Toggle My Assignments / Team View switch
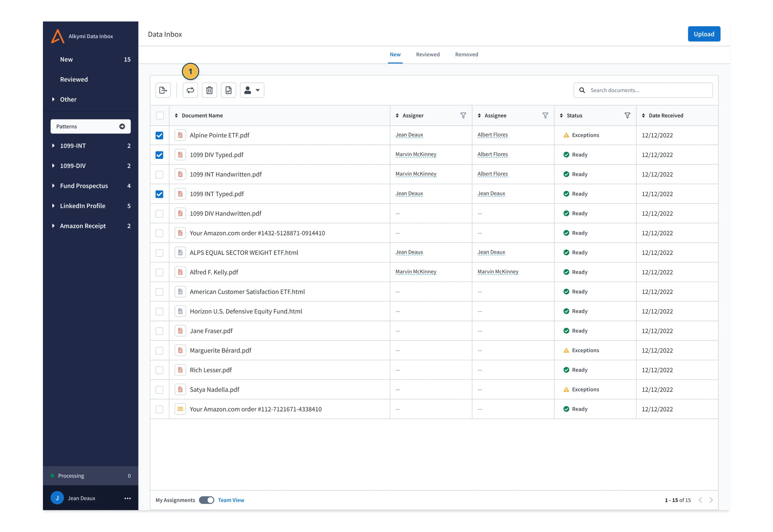This screenshot has height=532, width=773. (x=206, y=500)
